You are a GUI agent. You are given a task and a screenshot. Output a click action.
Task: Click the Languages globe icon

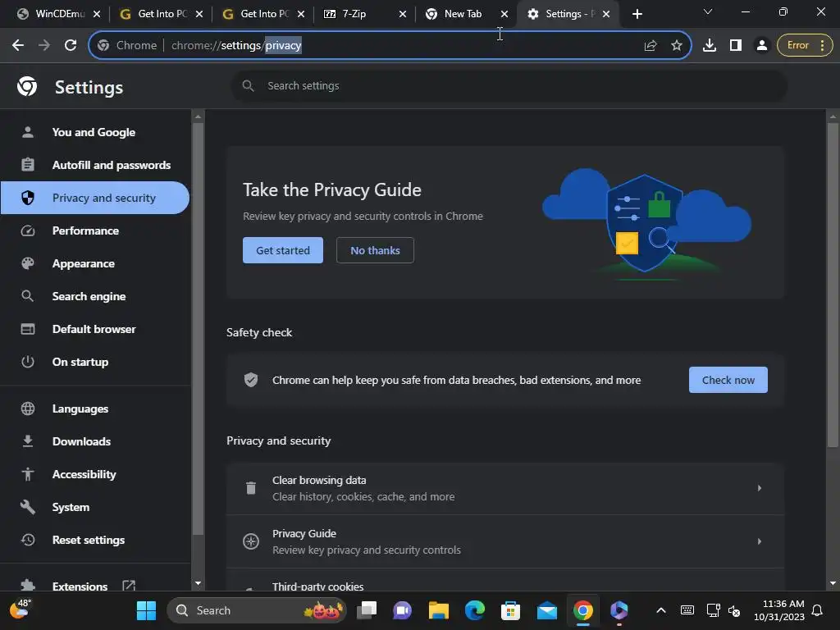tap(28, 409)
